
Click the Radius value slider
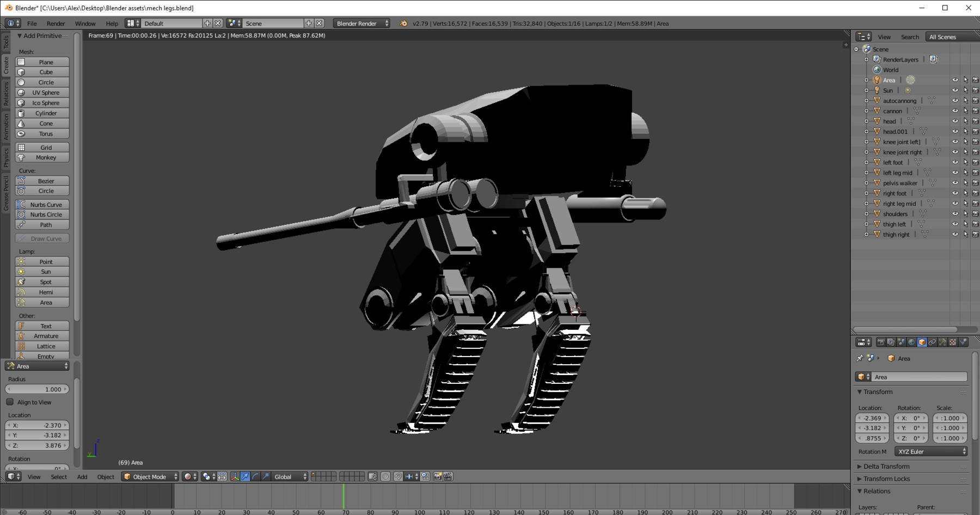point(37,389)
